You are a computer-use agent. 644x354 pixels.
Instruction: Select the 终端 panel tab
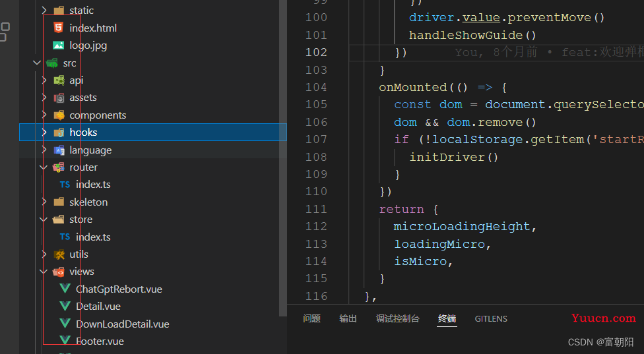(x=447, y=318)
